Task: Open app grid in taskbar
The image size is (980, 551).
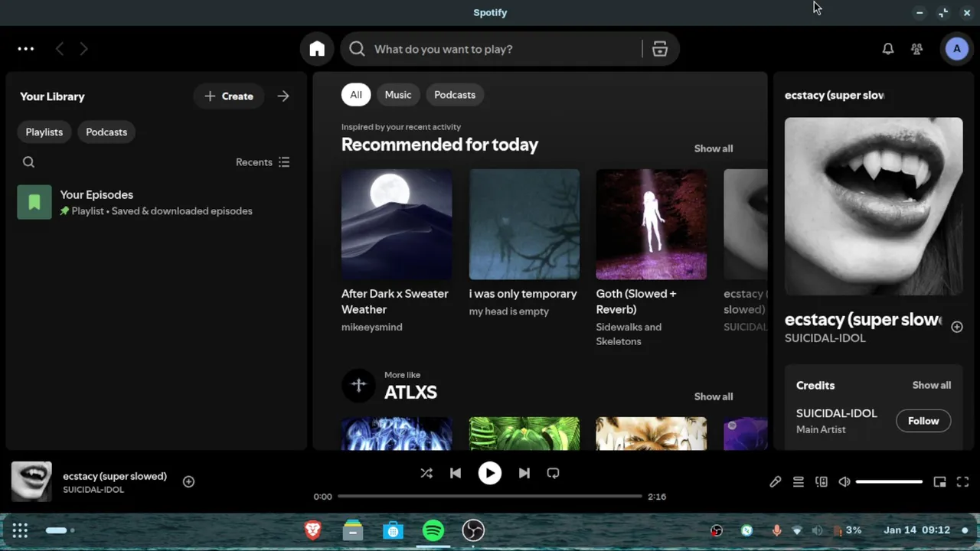Action: coord(20,530)
